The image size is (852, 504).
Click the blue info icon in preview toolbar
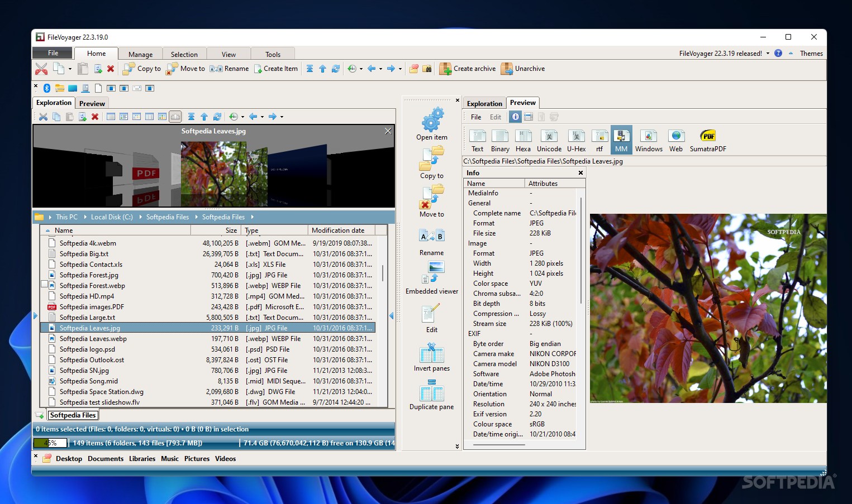[516, 117]
